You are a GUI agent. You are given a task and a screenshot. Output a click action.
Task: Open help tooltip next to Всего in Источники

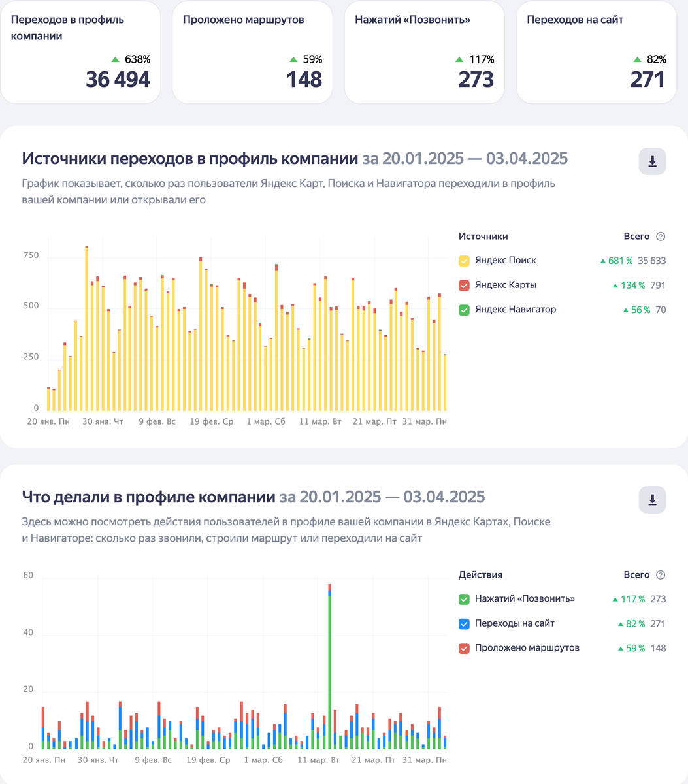click(659, 236)
